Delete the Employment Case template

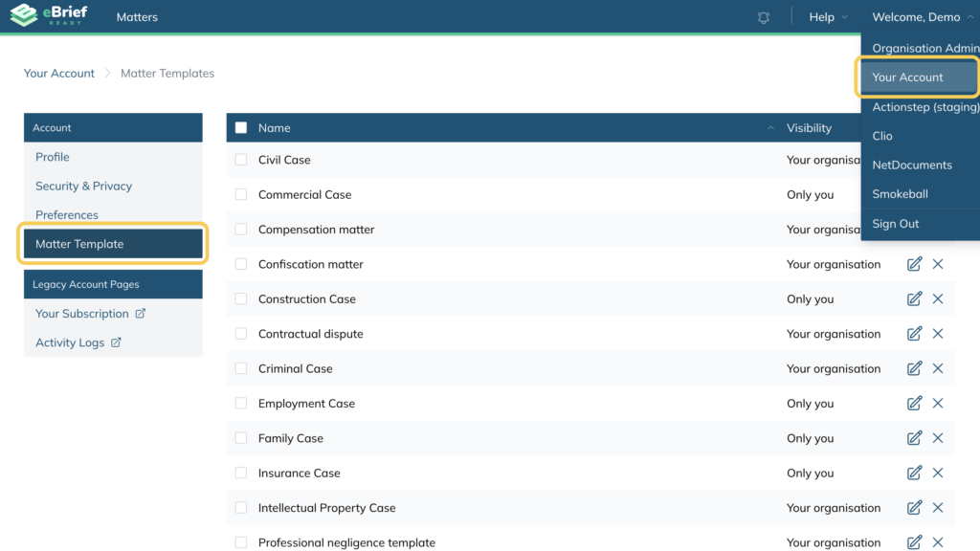tap(938, 404)
